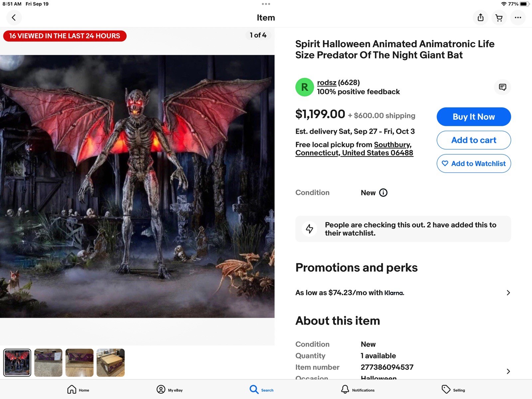
Task: Tap the condition info icon next to New
Action: pyautogui.click(x=383, y=193)
